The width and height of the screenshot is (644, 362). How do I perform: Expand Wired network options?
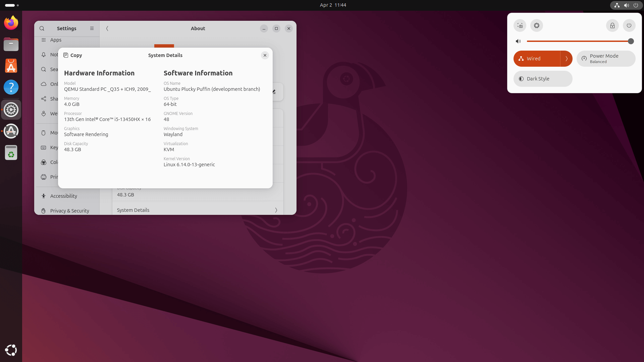point(567,58)
